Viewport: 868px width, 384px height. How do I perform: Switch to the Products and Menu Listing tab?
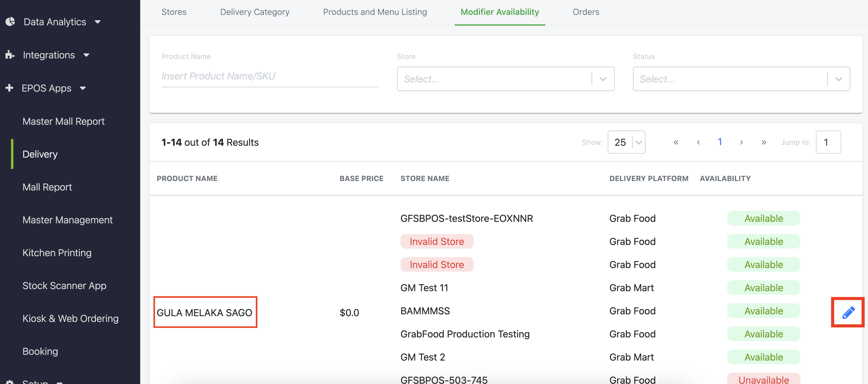tap(375, 12)
